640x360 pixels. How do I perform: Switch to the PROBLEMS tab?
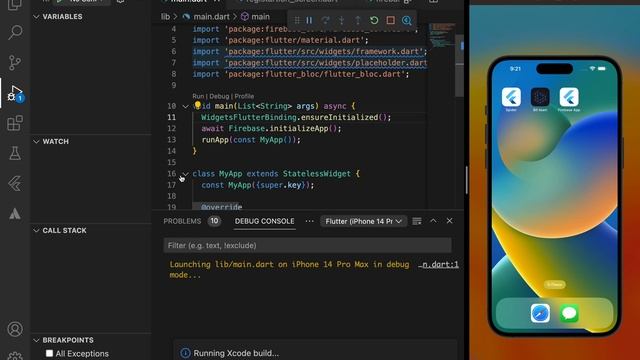(x=182, y=221)
